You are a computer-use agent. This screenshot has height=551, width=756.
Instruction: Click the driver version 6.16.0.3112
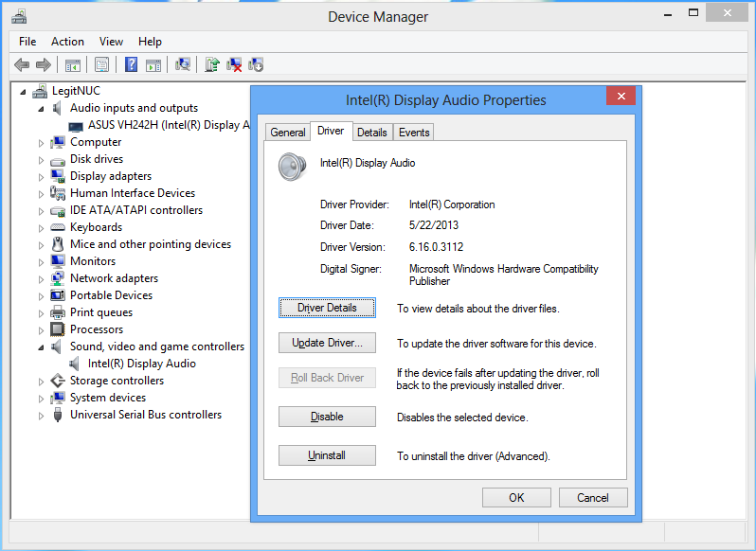point(437,247)
